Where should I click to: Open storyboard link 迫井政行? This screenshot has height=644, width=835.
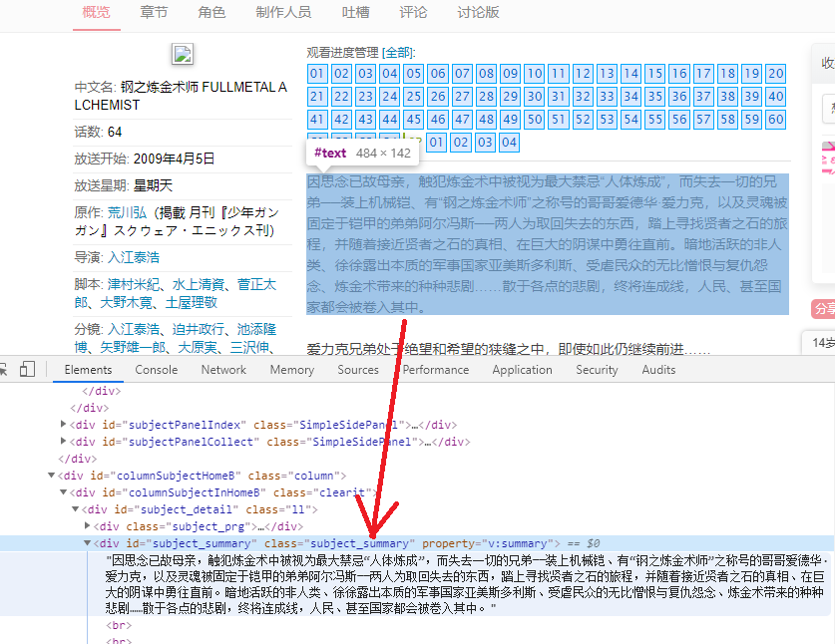pyautogui.click(x=199, y=329)
